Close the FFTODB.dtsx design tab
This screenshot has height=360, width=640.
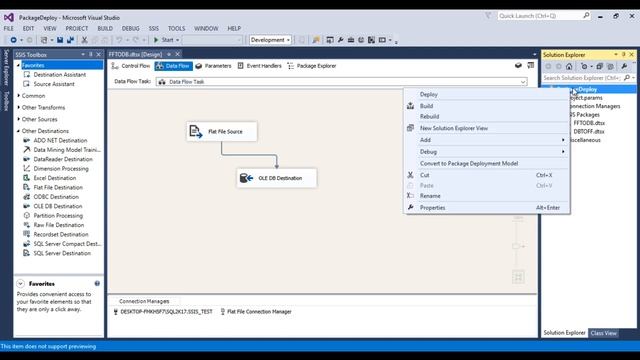pos(178,54)
